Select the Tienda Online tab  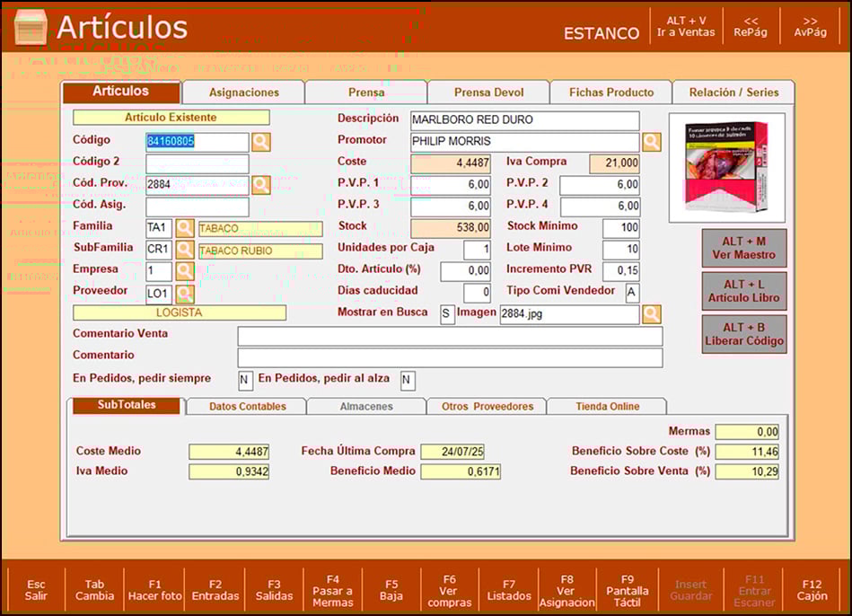pos(606,407)
